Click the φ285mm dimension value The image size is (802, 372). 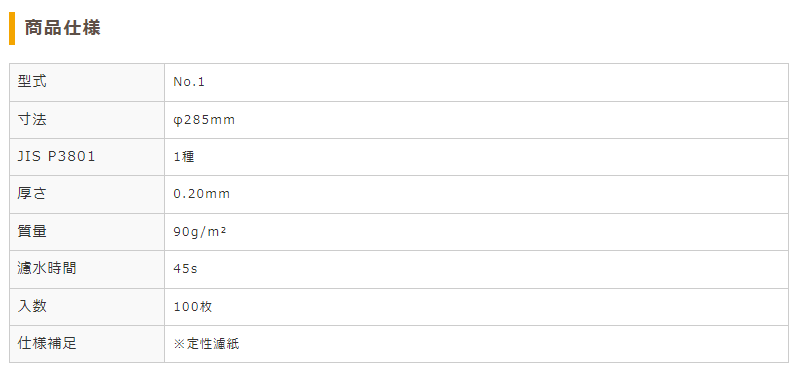click(x=204, y=120)
